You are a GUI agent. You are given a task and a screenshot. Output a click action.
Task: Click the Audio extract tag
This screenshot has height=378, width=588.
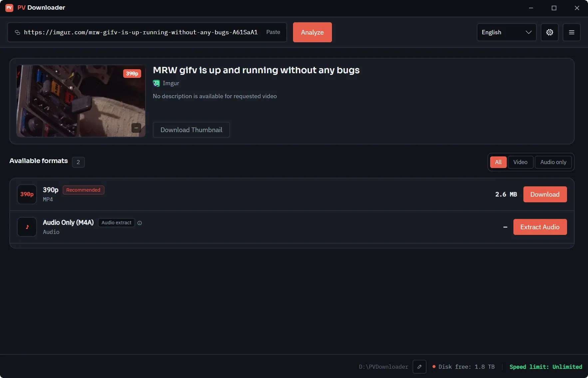116,223
